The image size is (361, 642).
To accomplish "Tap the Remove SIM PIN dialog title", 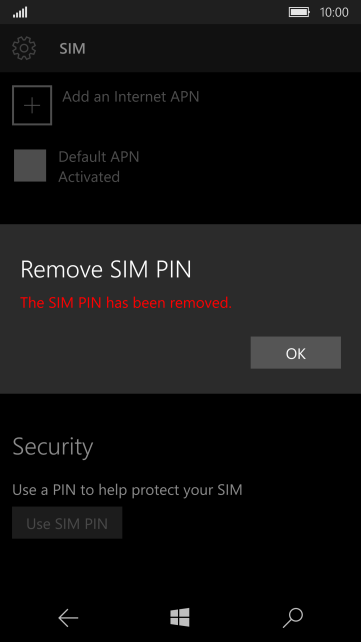I will (106, 270).
